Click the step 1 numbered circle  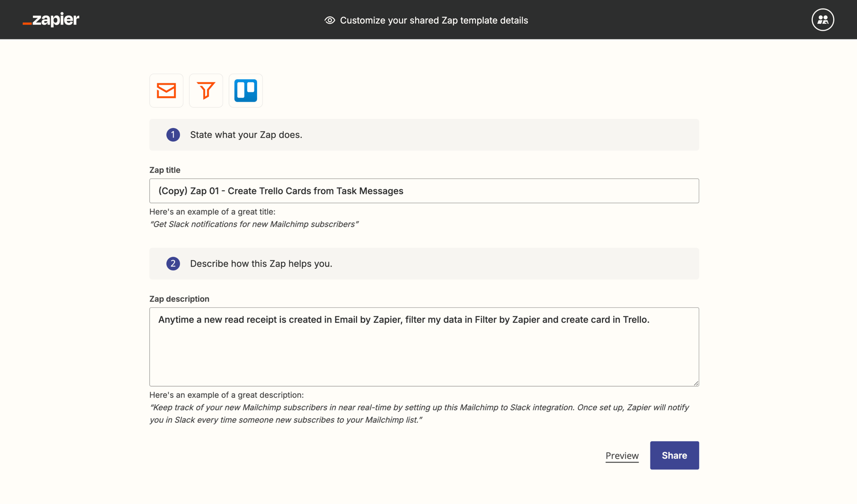click(173, 134)
